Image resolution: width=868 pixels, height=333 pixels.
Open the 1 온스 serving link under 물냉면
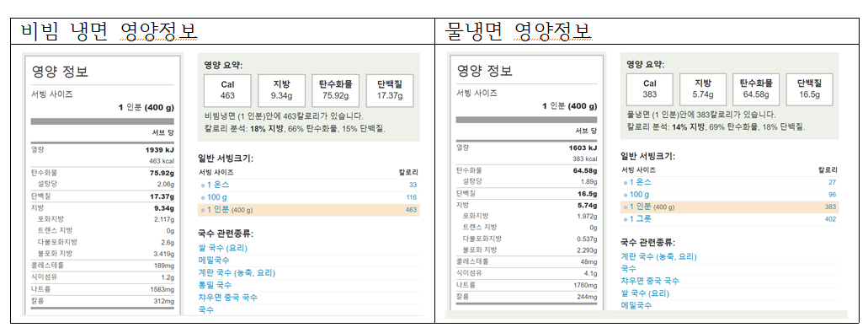pos(641,182)
